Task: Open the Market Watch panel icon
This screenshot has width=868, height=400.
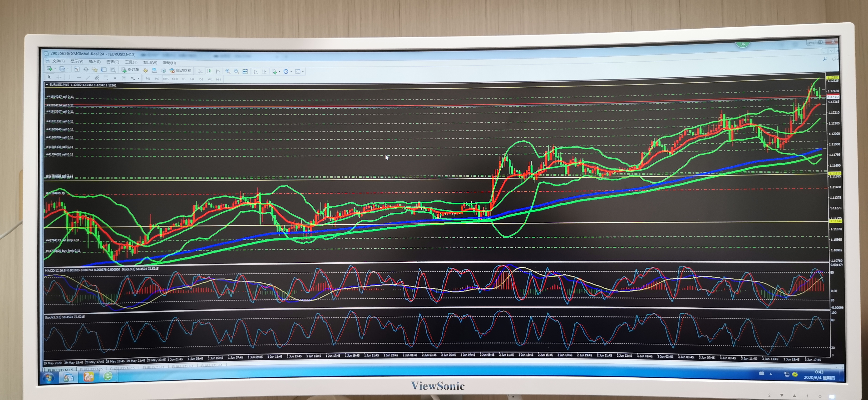Action: click(x=77, y=69)
